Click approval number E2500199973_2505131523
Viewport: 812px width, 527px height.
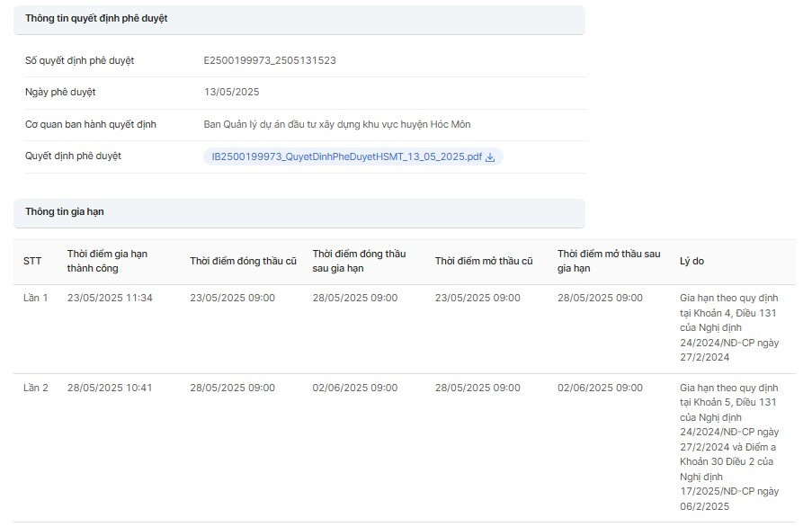tap(270, 61)
